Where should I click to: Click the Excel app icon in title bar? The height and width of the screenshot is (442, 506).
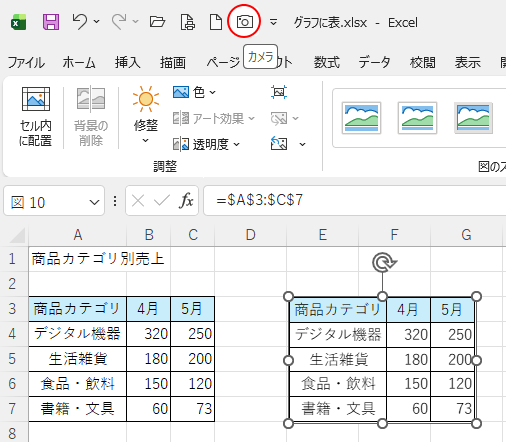19,22
